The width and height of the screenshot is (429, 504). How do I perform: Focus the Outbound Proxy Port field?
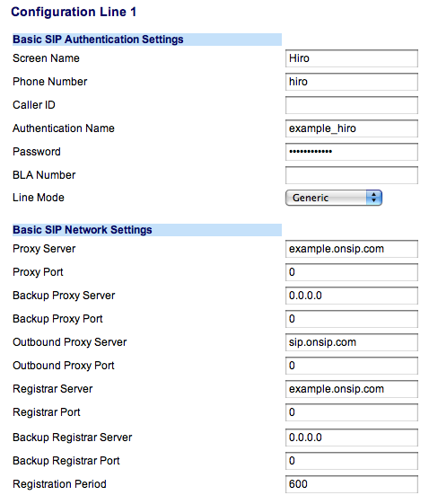point(352,366)
